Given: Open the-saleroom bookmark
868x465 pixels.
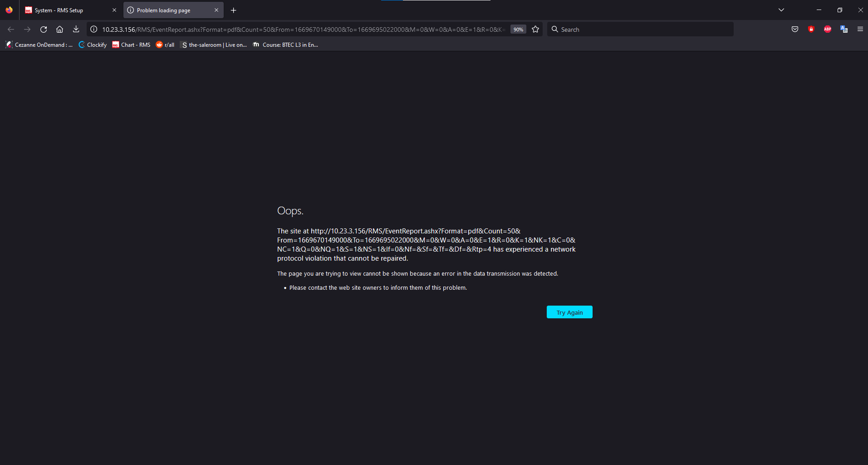Looking at the screenshot, I should pos(214,45).
